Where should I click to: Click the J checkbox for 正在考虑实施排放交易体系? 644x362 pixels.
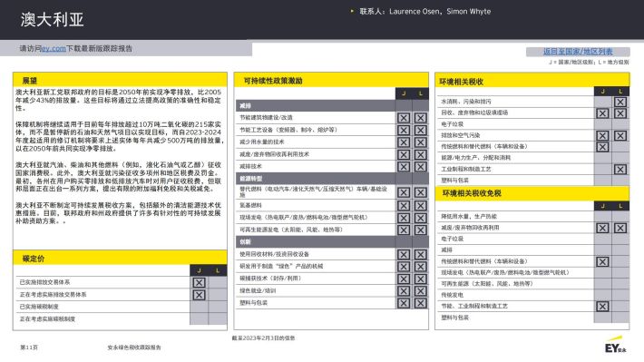tap(199, 295)
